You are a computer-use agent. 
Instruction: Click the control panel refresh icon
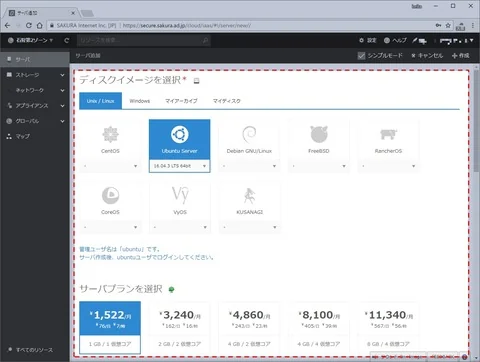pyautogui.click(x=67, y=40)
